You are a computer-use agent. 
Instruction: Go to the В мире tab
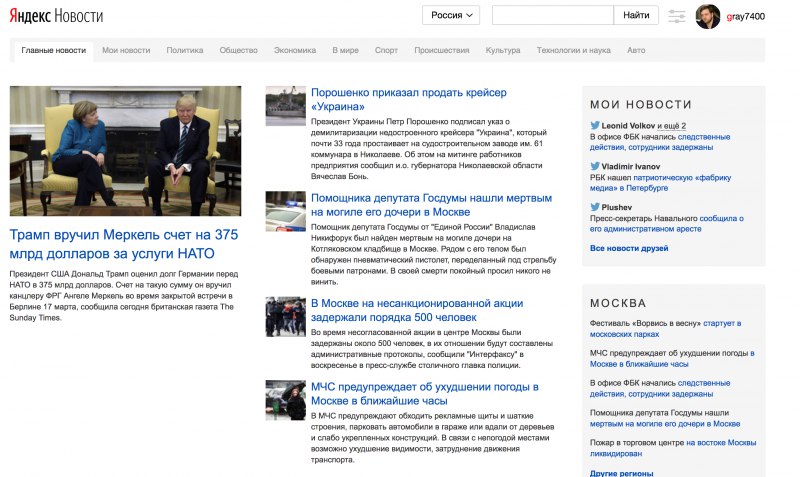coord(345,51)
